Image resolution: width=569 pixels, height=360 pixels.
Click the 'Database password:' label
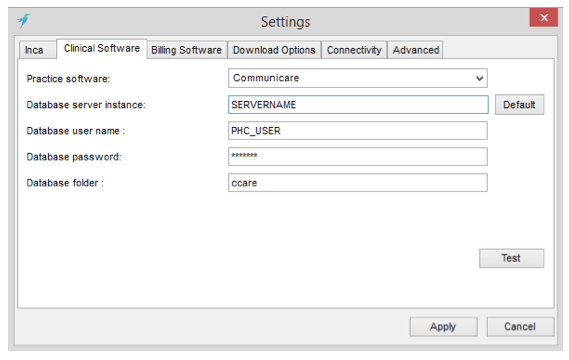pos(74,157)
